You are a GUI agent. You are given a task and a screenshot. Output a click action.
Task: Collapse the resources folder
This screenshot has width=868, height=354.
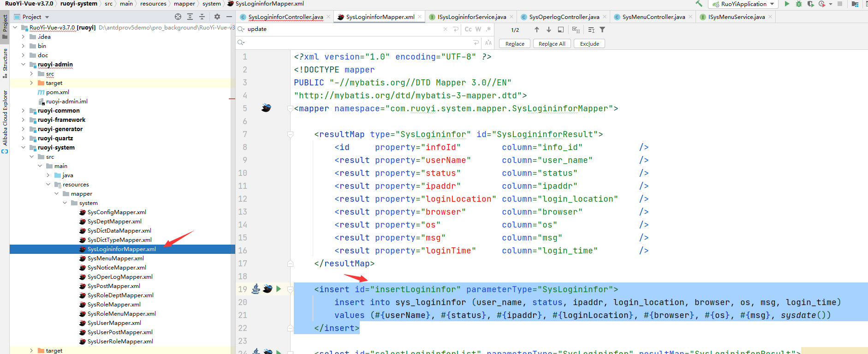pos(48,184)
